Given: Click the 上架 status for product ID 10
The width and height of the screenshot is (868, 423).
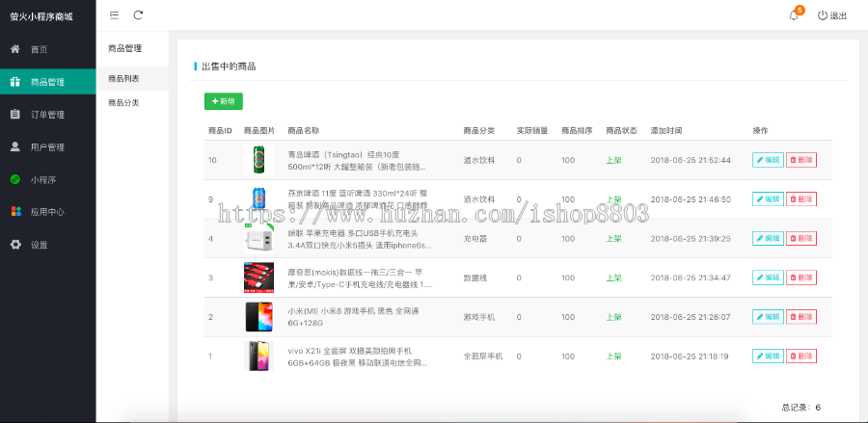Looking at the screenshot, I should coord(614,160).
